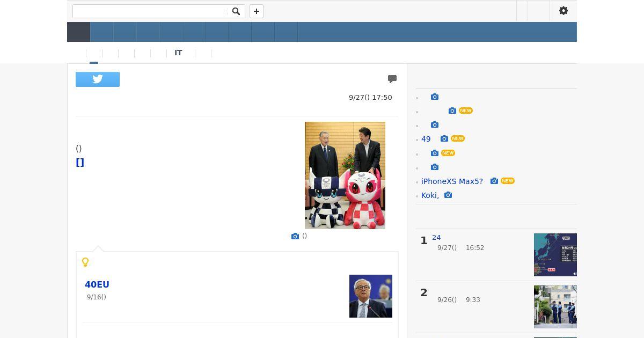644x338 pixels.
Task: Click the ranking number 2 label
Action: [424, 293]
